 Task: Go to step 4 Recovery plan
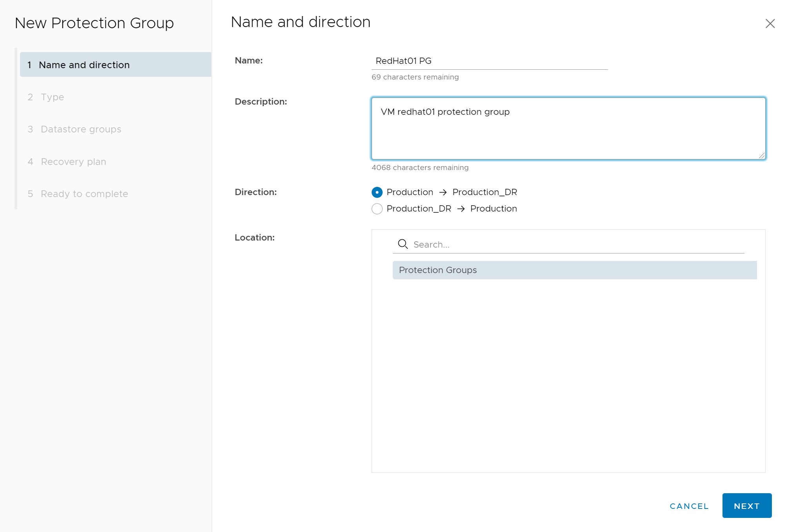[73, 162]
